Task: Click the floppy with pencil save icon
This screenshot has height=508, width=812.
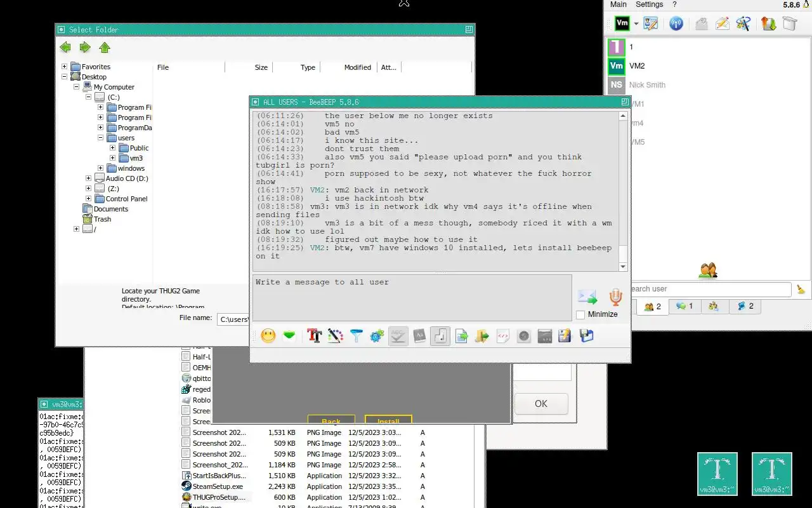Action: click(565, 336)
